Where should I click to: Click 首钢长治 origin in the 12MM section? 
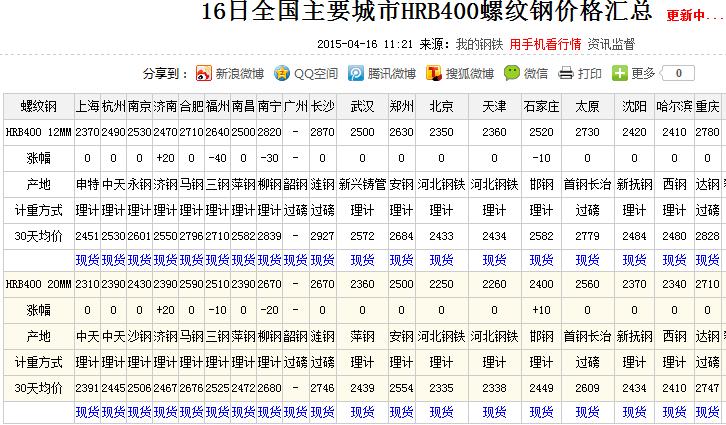587,184
